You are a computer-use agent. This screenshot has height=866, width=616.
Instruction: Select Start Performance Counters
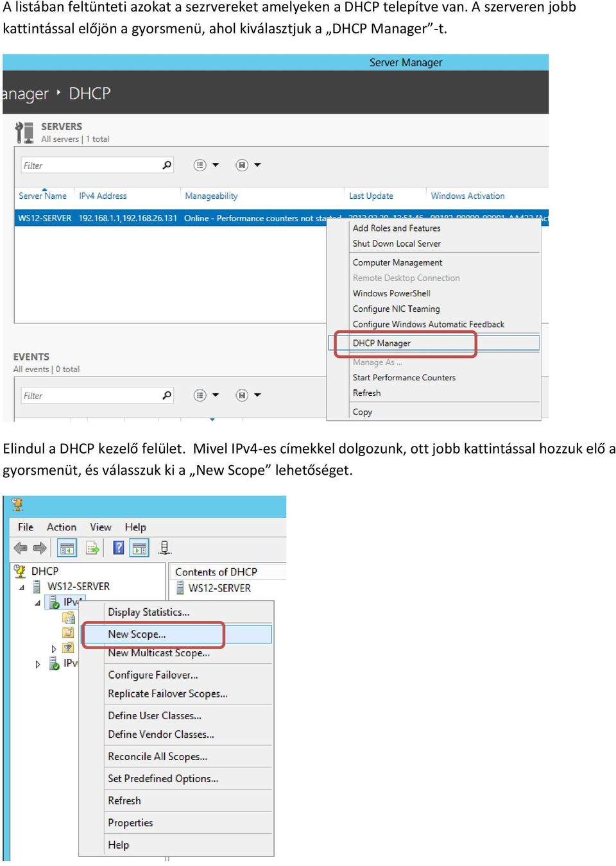[404, 377]
